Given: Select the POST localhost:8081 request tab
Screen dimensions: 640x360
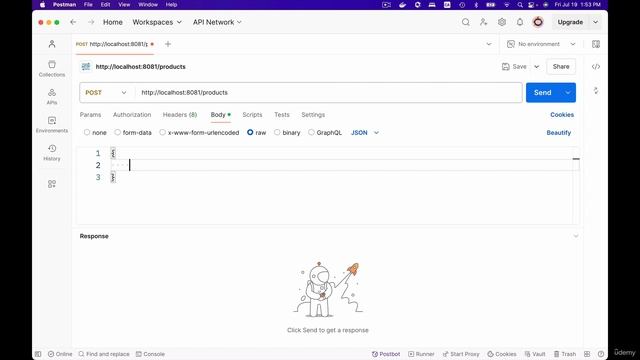Looking at the screenshot, I should [115, 44].
